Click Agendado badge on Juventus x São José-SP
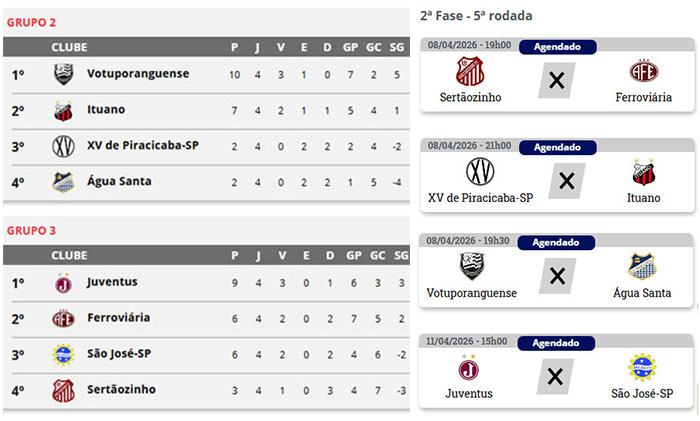This screenshot has width=700, height=421. point(557,342)
